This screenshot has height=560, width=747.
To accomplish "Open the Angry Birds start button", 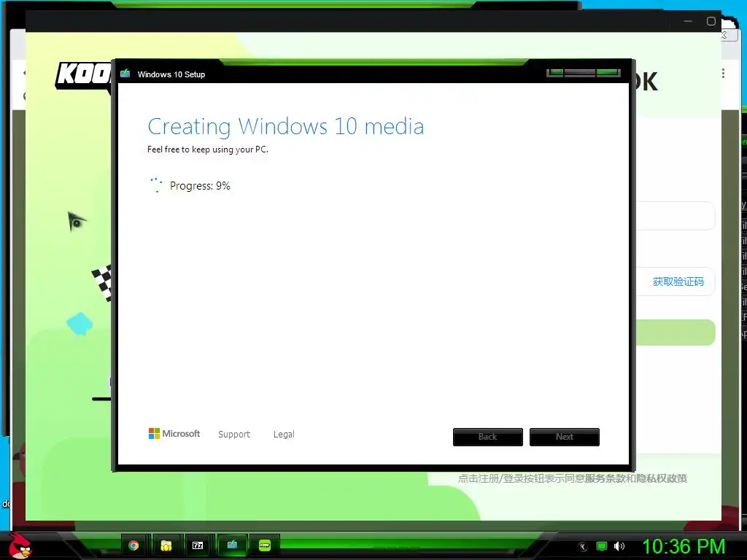I will pyautogui.click(x=20, y=545).
